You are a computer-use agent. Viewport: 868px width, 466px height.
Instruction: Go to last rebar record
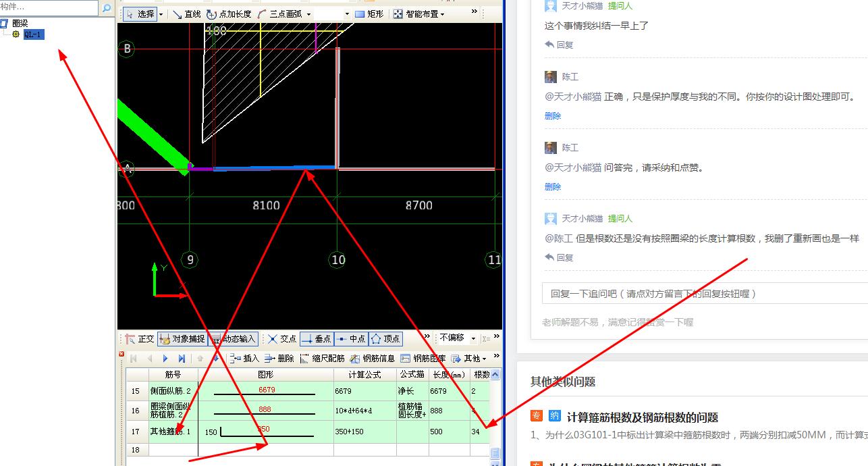[x=182, y=359]
